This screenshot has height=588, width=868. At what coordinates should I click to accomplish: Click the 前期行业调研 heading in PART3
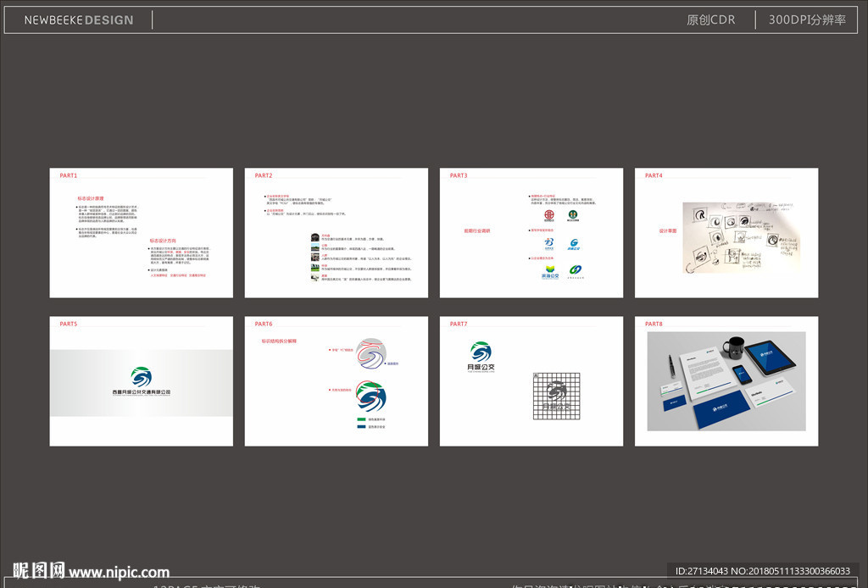(x=476, y=230)
